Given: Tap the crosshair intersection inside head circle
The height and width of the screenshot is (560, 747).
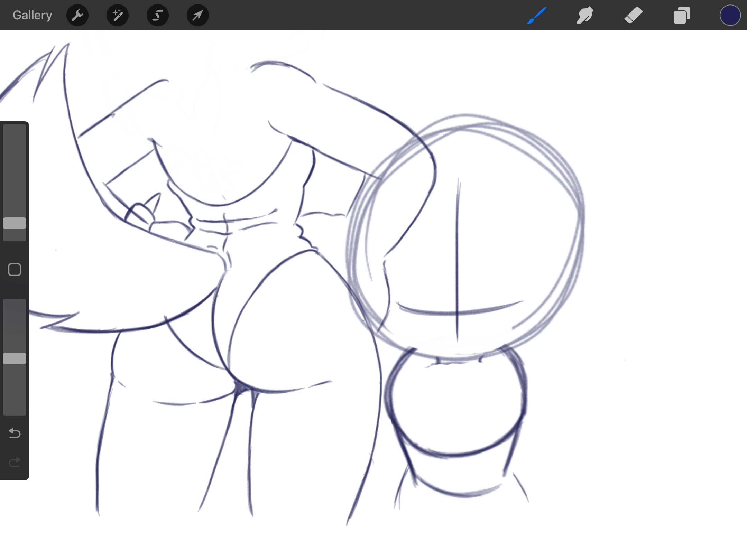Looking at the screenshot, I should (x=458, y=314).
